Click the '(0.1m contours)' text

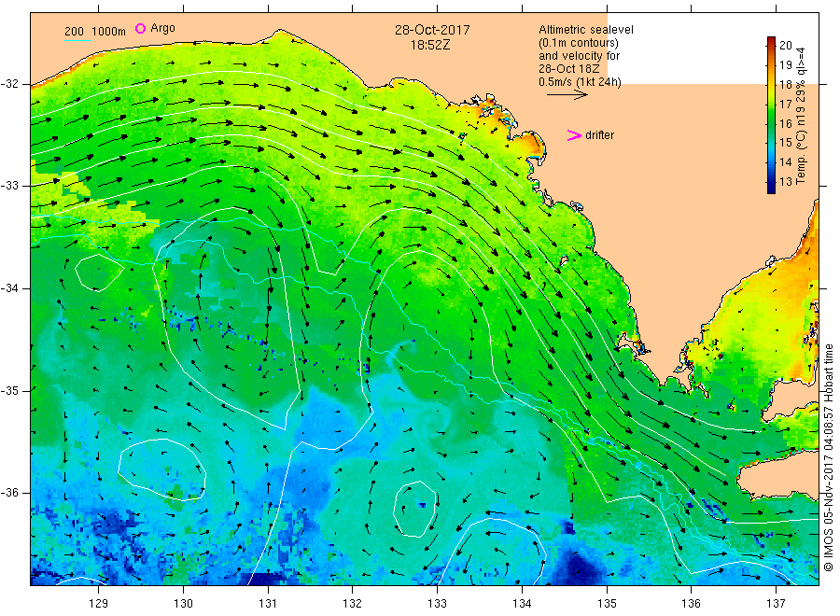[x=579, y=43]
